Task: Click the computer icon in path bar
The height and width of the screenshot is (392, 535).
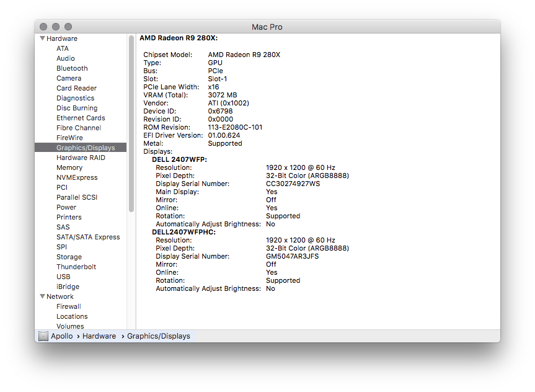Action: 43,336
